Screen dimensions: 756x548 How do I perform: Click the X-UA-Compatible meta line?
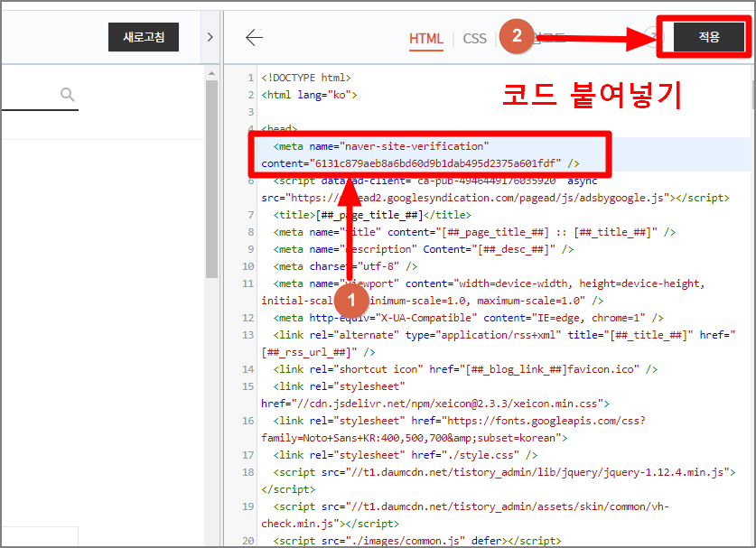pyautogui.click(x=468, y=318)
